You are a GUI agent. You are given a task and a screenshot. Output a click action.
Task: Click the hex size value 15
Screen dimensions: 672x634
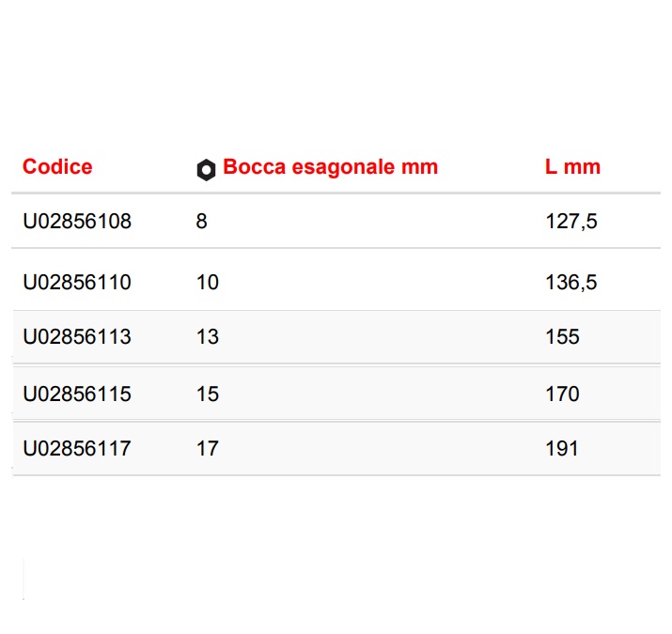(x=208, y=394)
